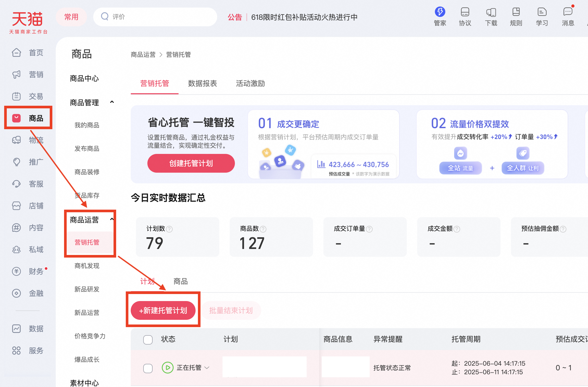Go to 首页 in the sidebar

(x=28, y=53)
